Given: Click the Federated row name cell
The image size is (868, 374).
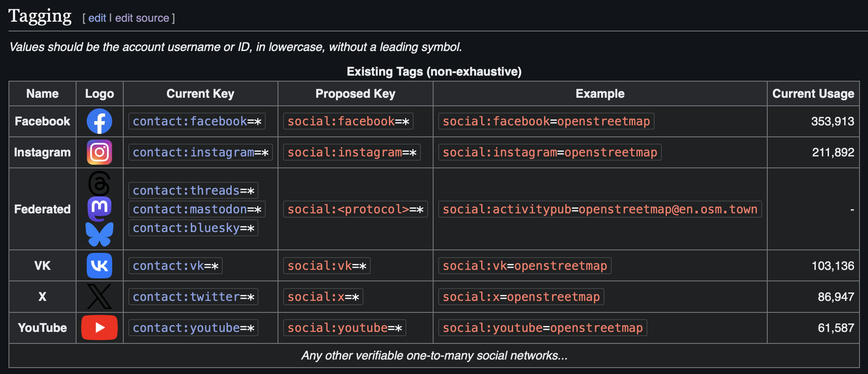Looking at the screenshot, I should [x=43, y=209].
